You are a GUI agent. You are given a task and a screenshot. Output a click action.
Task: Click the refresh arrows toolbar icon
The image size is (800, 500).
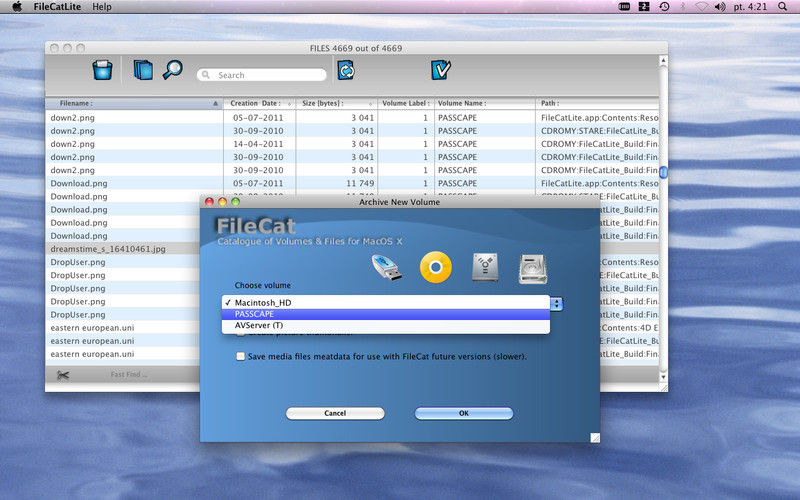346,71
